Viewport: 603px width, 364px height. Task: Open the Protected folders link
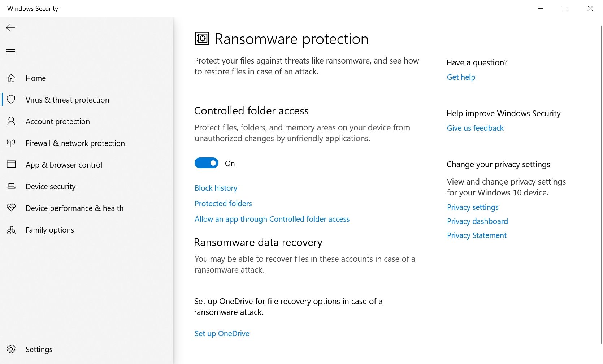tap(223, 204)
